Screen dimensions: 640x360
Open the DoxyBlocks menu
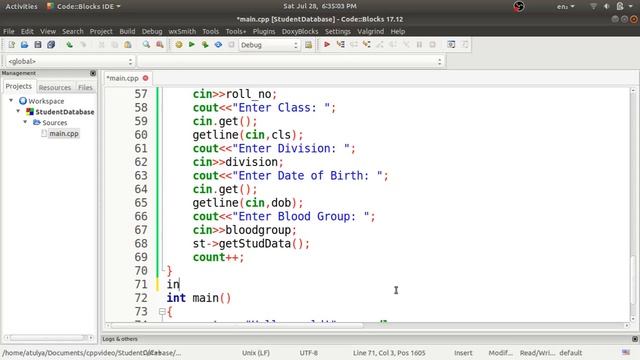pyautogui.click(x=300, y=31)
